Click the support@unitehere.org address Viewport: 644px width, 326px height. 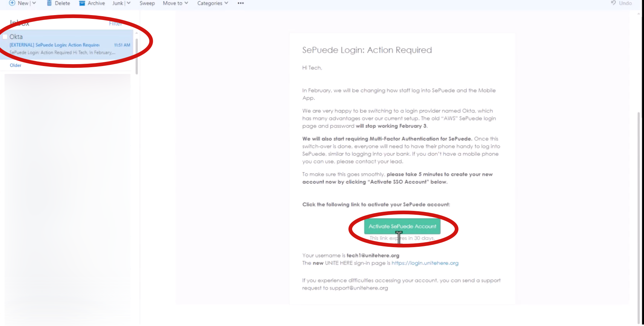pyautogui.click(x=359, y=288)
